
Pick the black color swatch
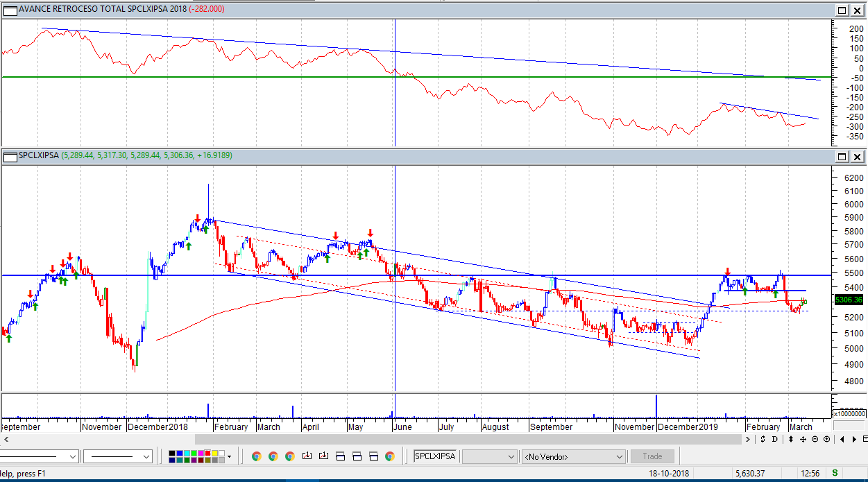(172, 454)
